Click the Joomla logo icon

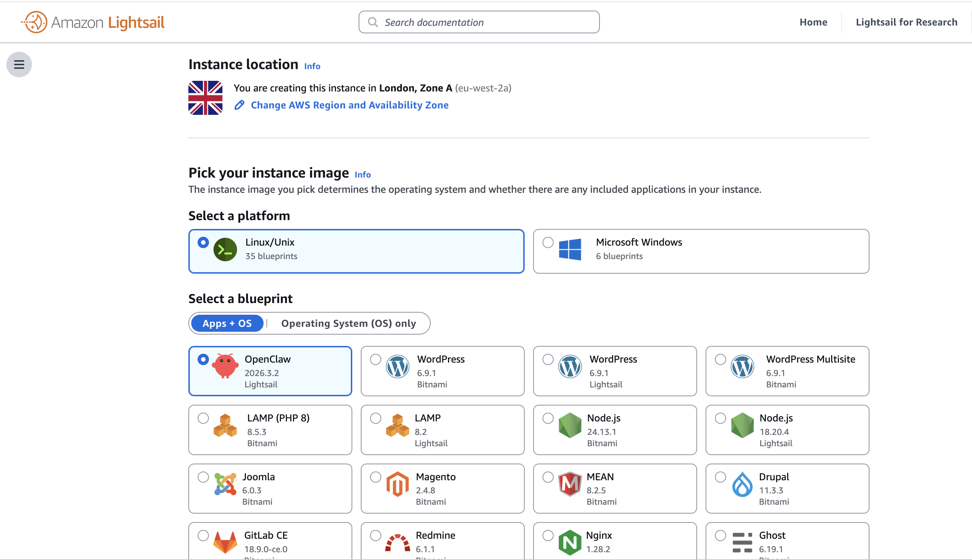[225, 484]
